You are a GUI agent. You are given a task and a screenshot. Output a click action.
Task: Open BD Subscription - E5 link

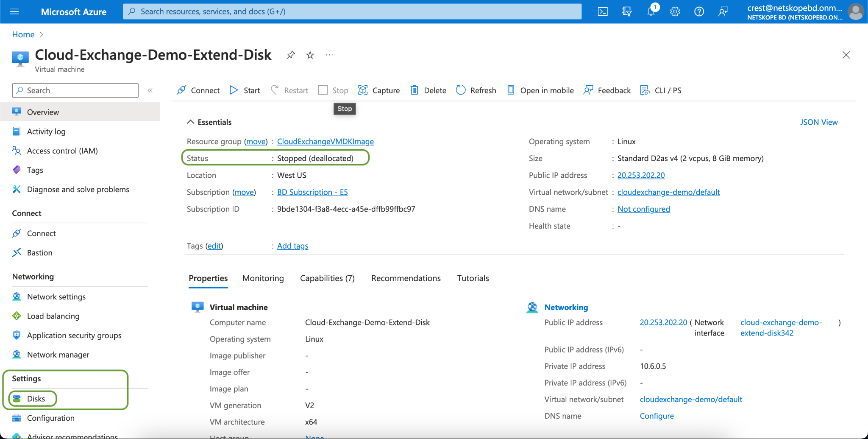click(x=312, y=192)
